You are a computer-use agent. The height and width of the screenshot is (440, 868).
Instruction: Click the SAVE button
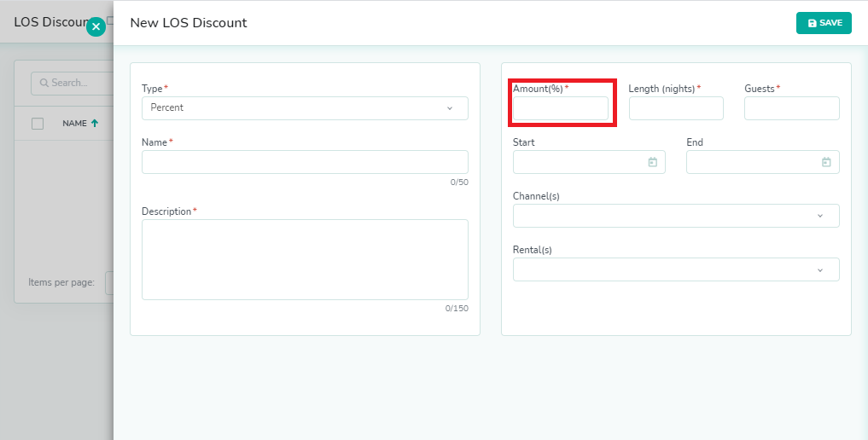click(824, 23)
